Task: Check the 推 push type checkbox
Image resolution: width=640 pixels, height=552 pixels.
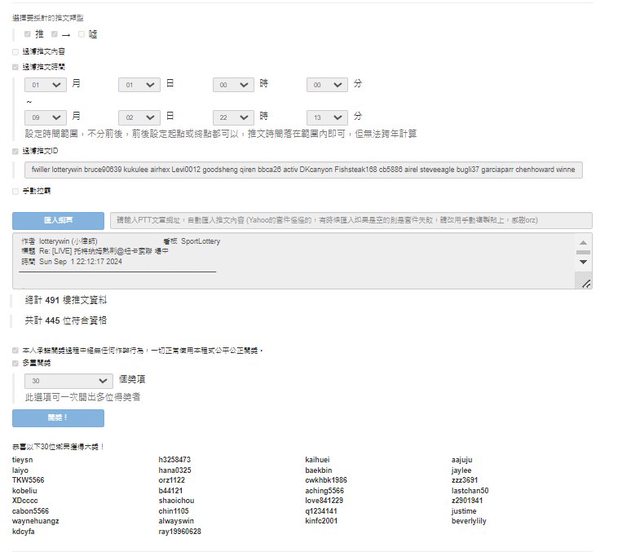Action: click(x=28, y=34)
